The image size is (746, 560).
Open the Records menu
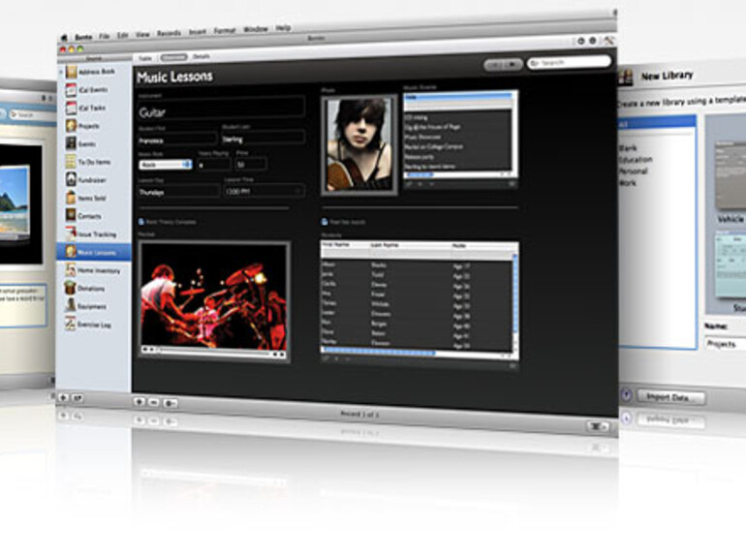(169, 33)
